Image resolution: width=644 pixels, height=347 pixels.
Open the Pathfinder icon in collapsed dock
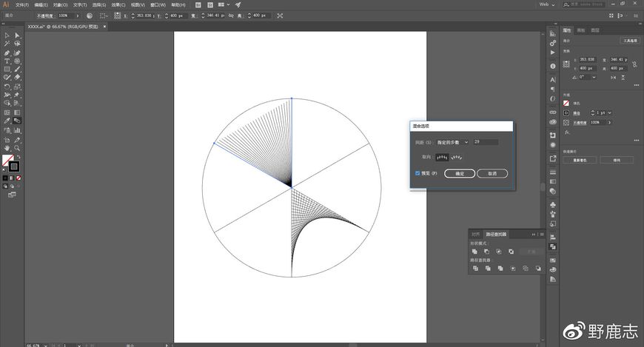tap(553, 246)
